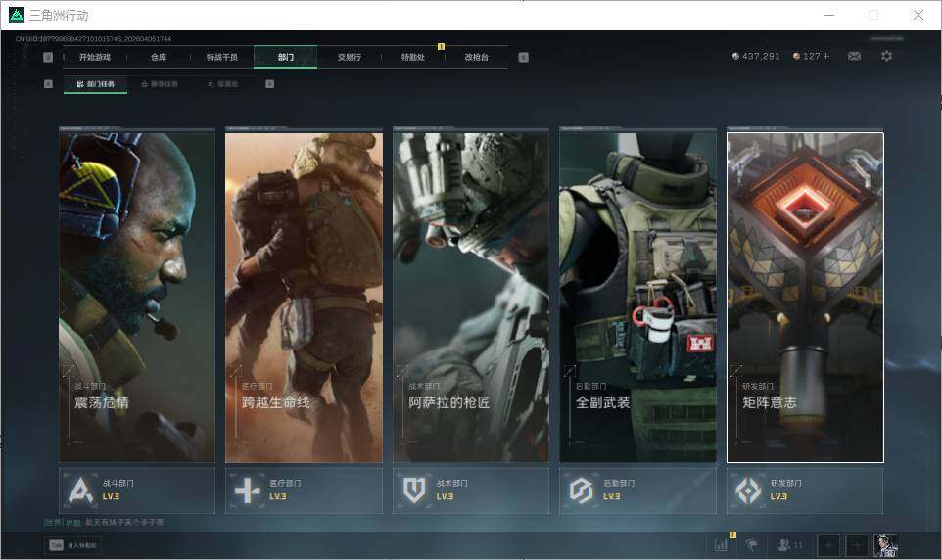Click the 战术部门 tactical shield icon

coord(414,490)
